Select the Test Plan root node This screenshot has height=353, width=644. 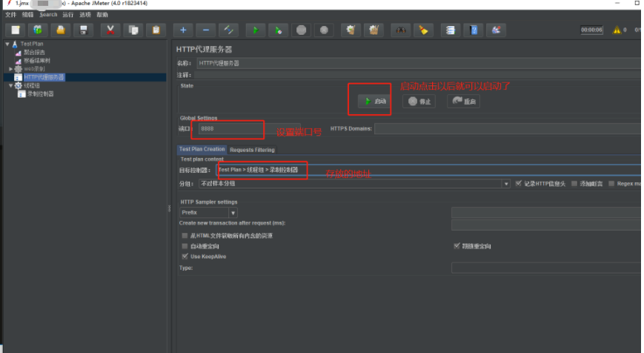(32, 44)
